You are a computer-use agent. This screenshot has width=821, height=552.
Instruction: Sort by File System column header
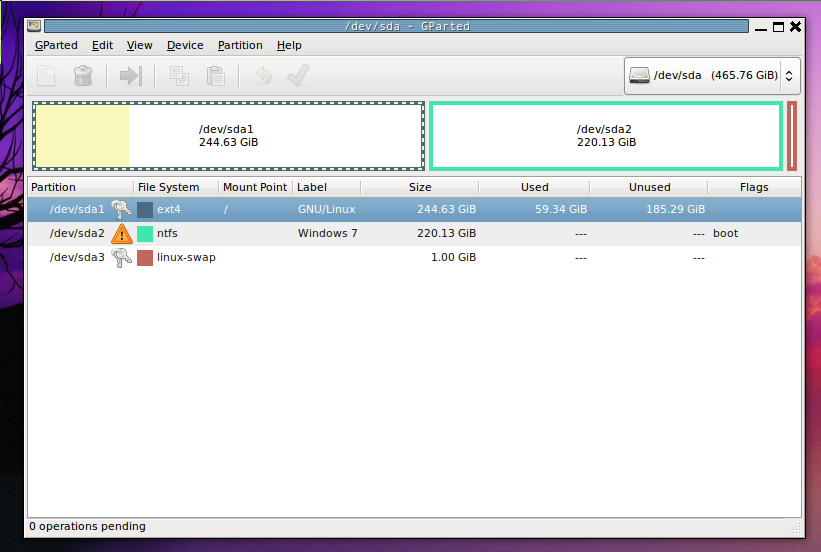click(x=176, y=187)
